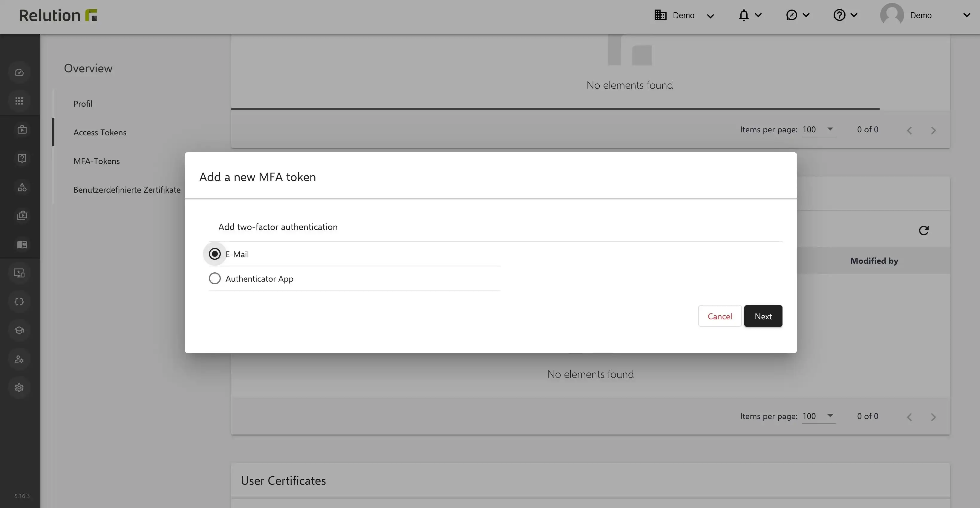Open the gear settings icon in sidebar
This screenshot has width=980, height=508.
19,387
